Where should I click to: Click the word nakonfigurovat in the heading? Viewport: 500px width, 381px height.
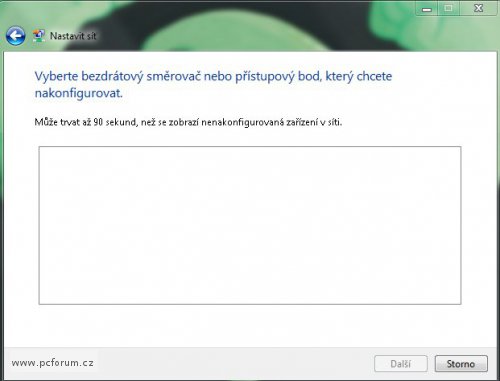coord(79,94)
